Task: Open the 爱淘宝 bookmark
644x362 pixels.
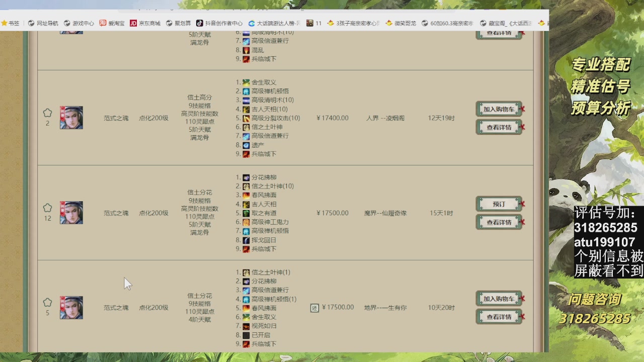Action: [x=112, y=23]
